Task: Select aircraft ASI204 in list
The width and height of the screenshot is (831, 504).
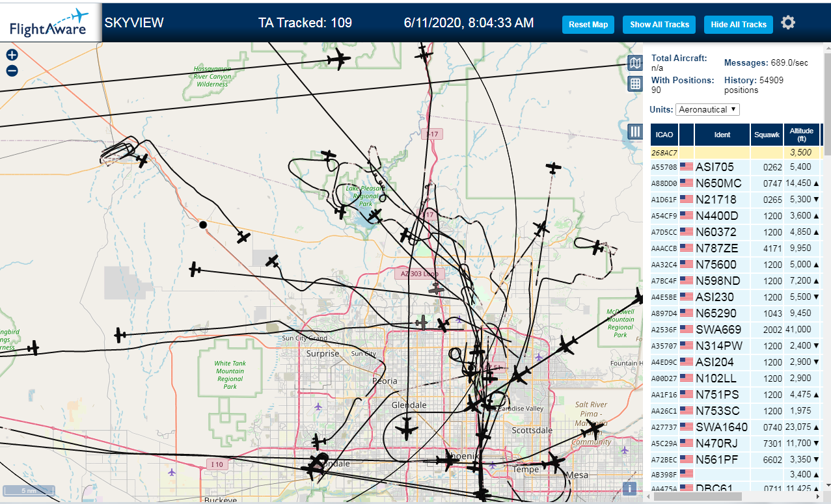Action: click(737, 362)
